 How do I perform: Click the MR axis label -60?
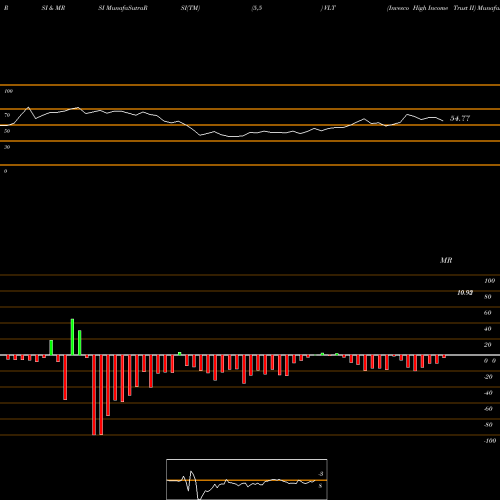pos(488,409)
